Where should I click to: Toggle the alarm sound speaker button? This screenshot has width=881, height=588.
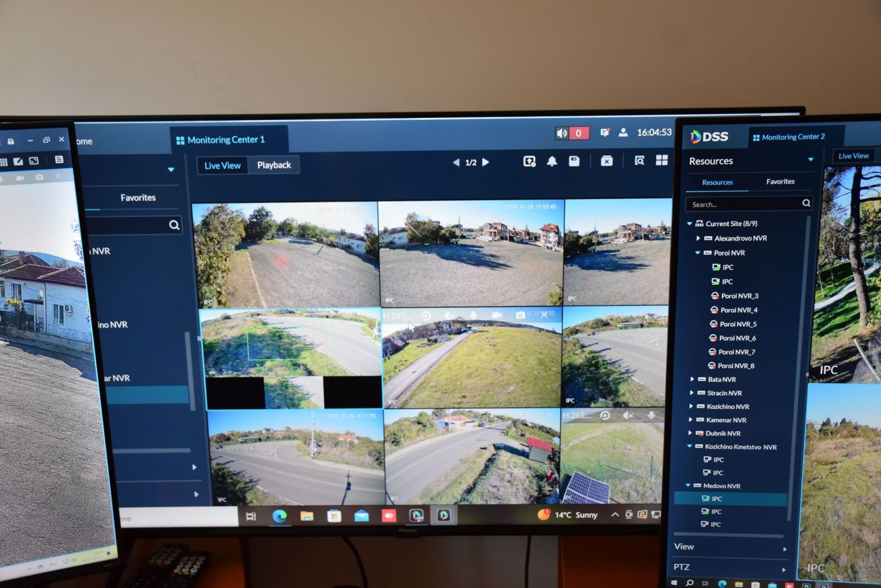562,133
